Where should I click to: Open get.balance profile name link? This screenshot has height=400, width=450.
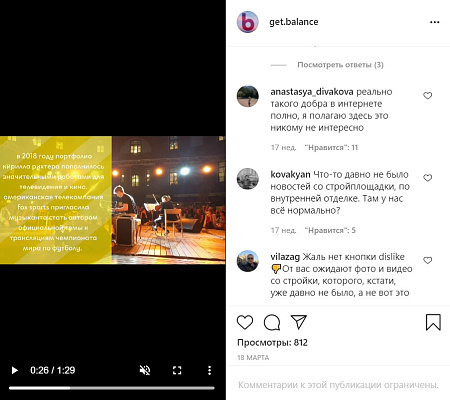point(294,22)
